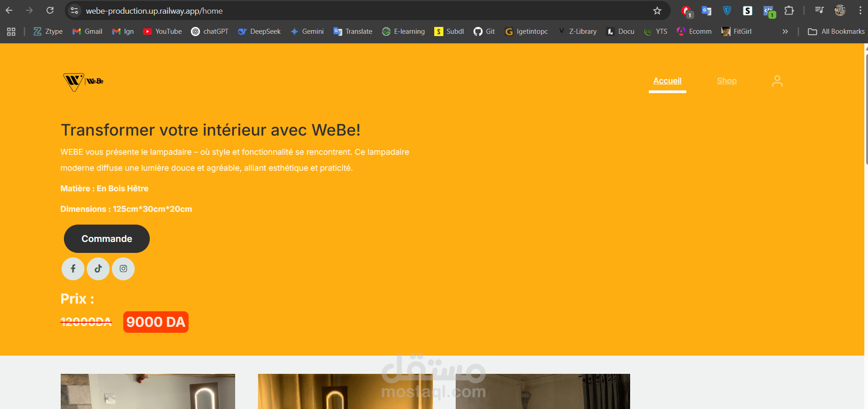868x409 pixels.
Task: Open the media control icon in the toolbar
Action: coord(819,10)
